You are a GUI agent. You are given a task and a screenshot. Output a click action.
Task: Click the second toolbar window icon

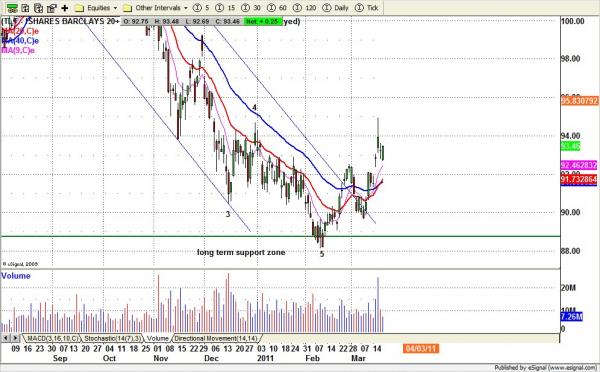tap(25, 8)
